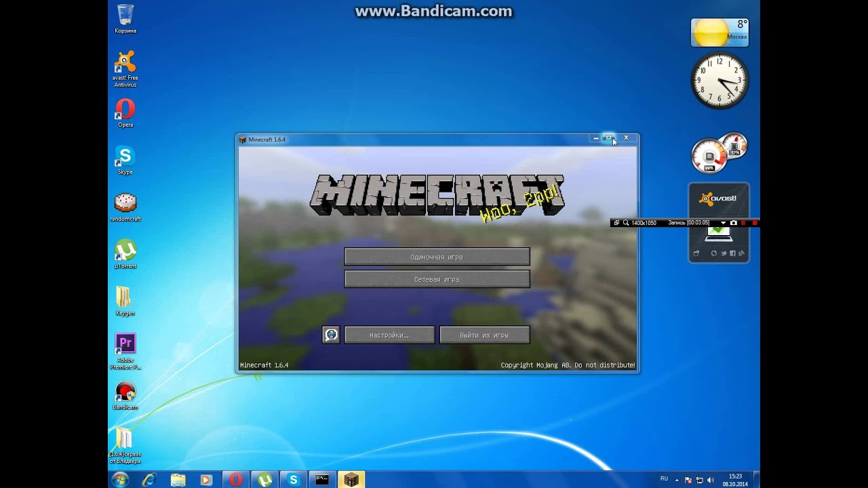Open the Корзина recycle bin icon
Screen dimensions: 868x488
pos(125,19)
